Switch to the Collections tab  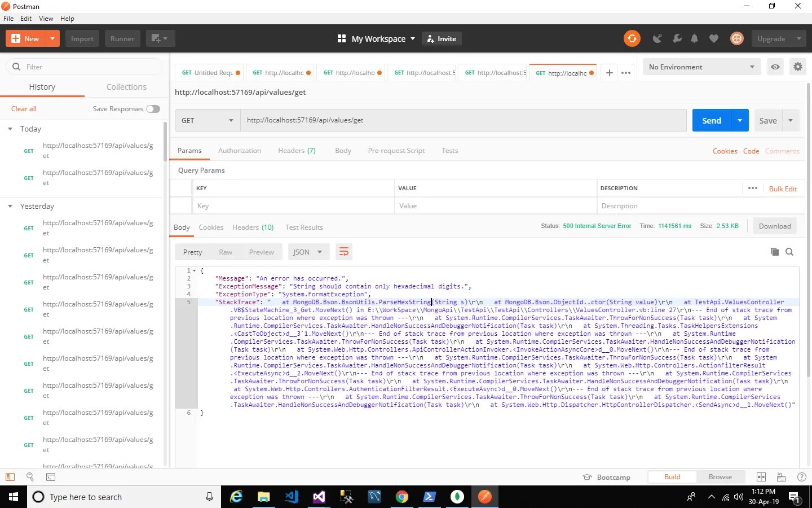point(126,87)
